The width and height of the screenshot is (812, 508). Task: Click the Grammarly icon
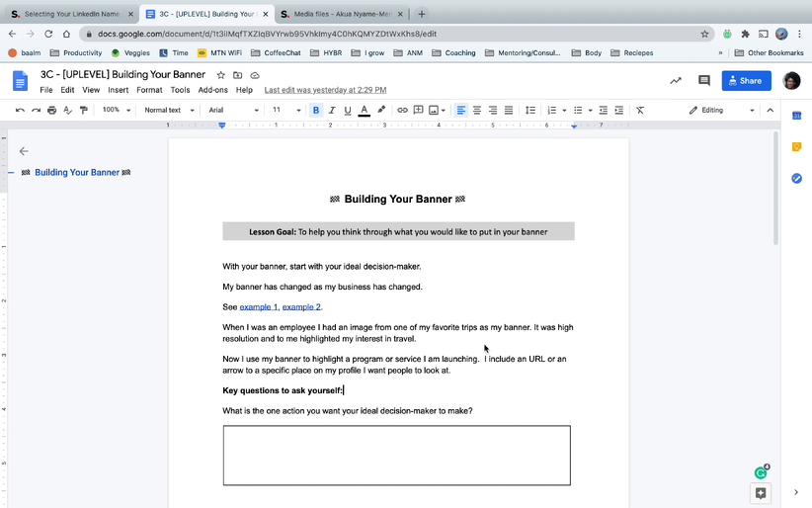(761, 472)
